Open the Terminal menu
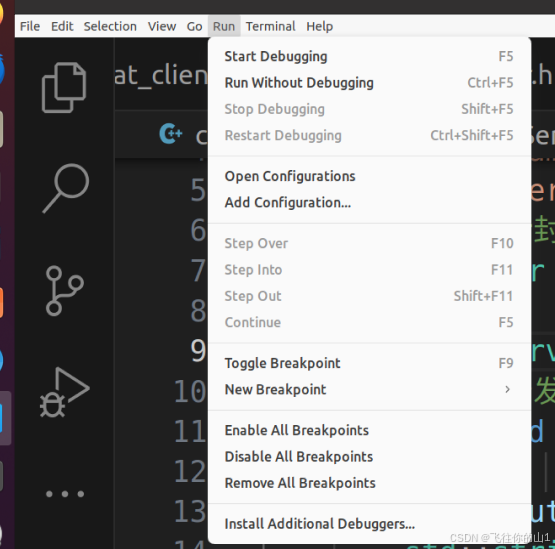555x549 pixels. coord(270,26)
